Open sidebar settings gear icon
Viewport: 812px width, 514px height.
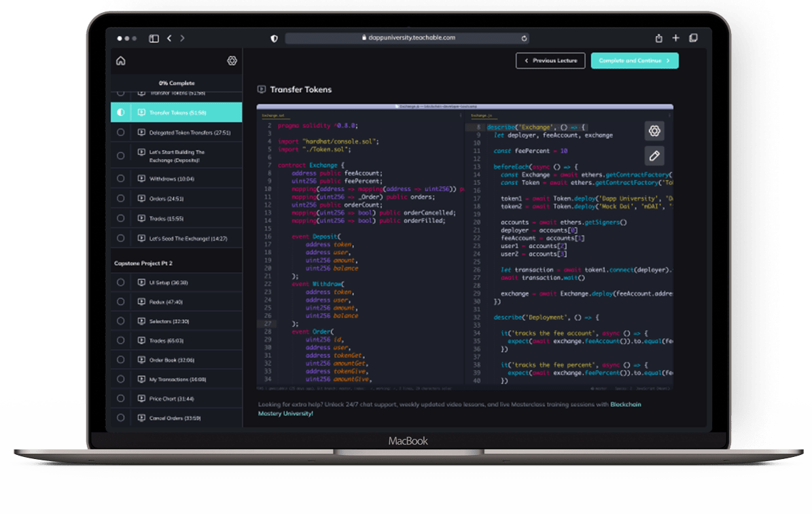[x=232, y=60]
